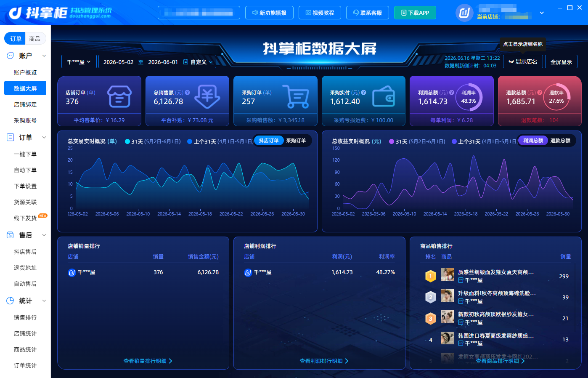Click the 全屏显示 button
588x378 pixels.
(x=561, y=62)
